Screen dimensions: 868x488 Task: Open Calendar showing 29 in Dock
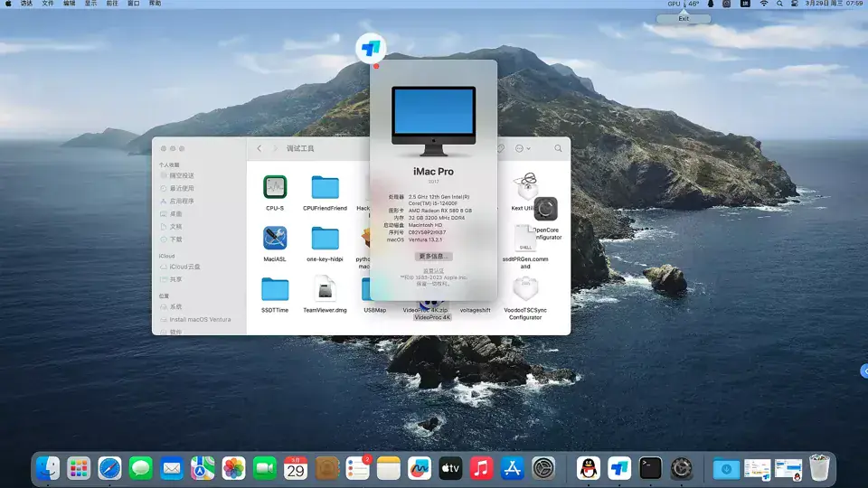(296, 469)
